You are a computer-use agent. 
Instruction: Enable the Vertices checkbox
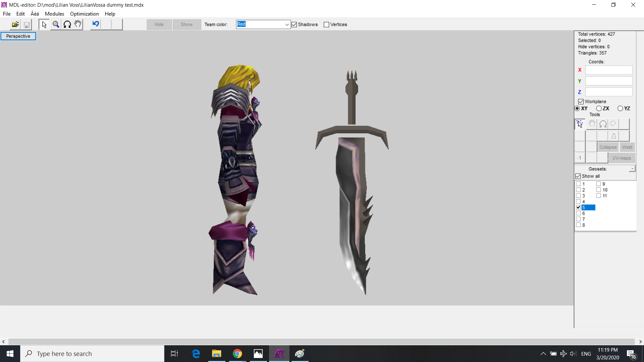tap(326, 24)
